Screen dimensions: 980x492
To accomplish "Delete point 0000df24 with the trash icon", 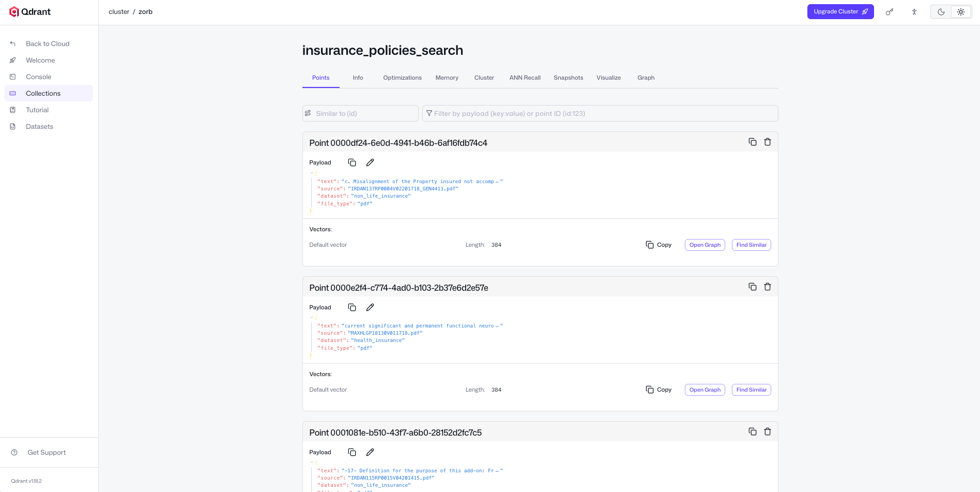I will click(x=768, y=142).
